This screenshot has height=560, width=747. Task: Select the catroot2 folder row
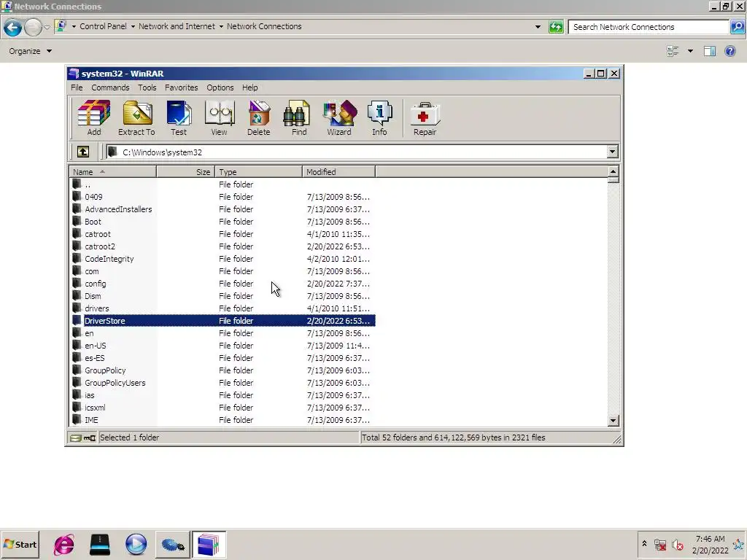tap(222, 246)
